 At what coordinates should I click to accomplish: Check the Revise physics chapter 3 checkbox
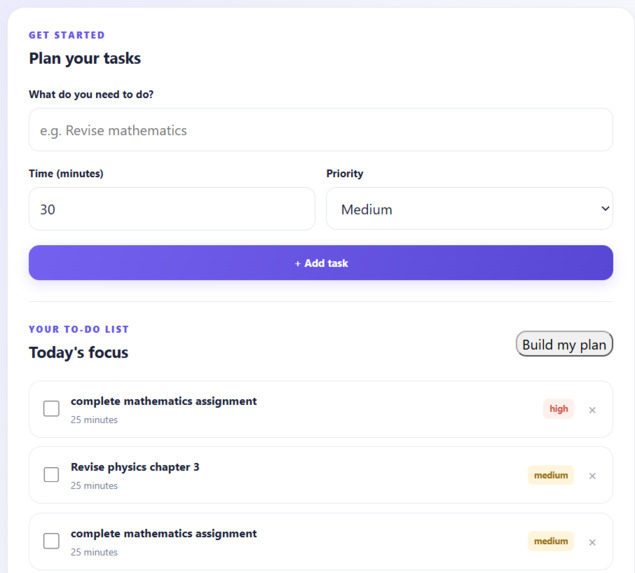[51, 475]
